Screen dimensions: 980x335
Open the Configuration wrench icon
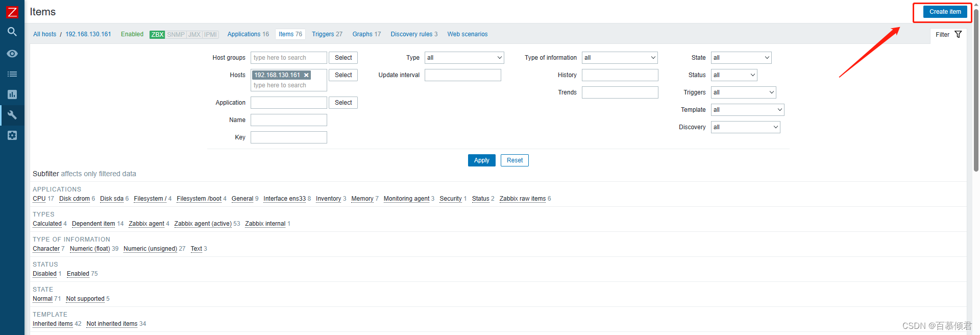(x=12, y=115)
